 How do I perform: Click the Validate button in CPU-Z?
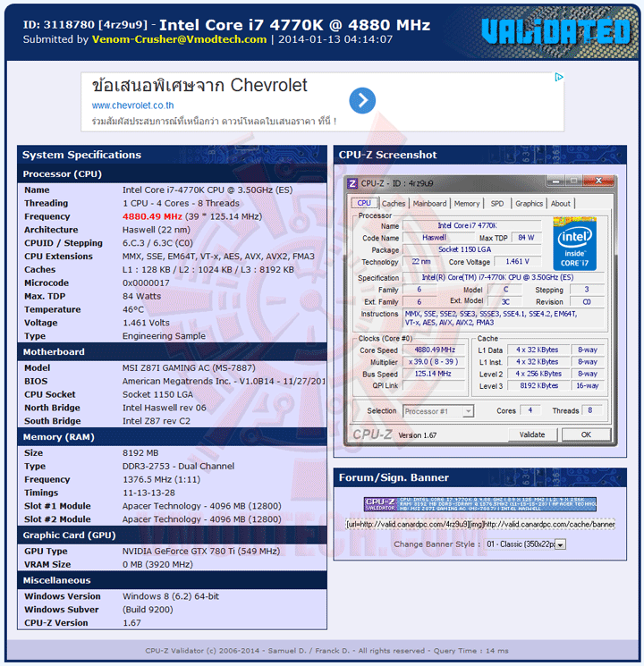pos(532,434)
